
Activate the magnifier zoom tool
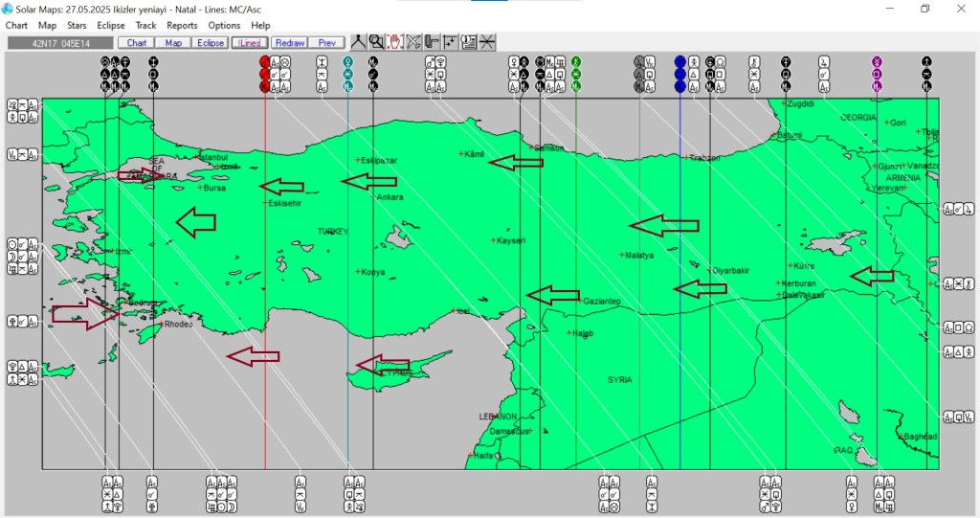[376, 42]
